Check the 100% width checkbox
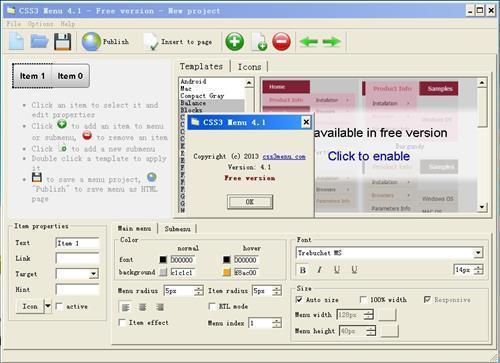Viewport: 500px width, 363px height. (x=363, y=300)
